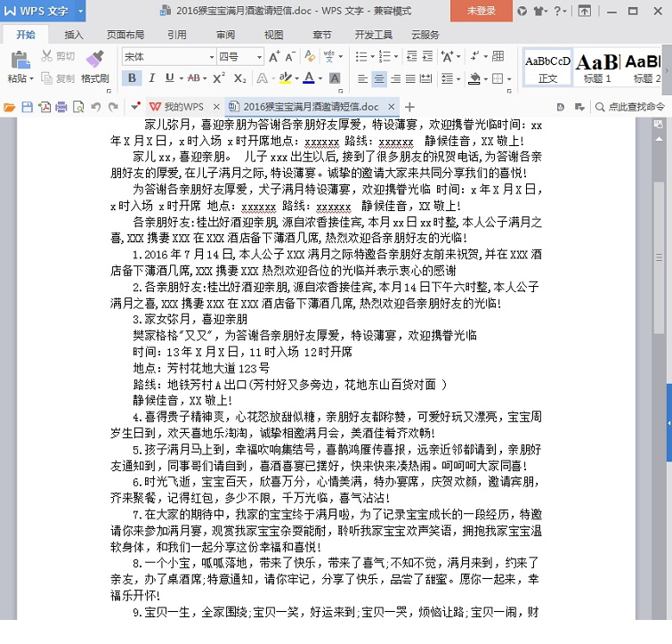Open the 章节 tab

[x=322, y=35]
